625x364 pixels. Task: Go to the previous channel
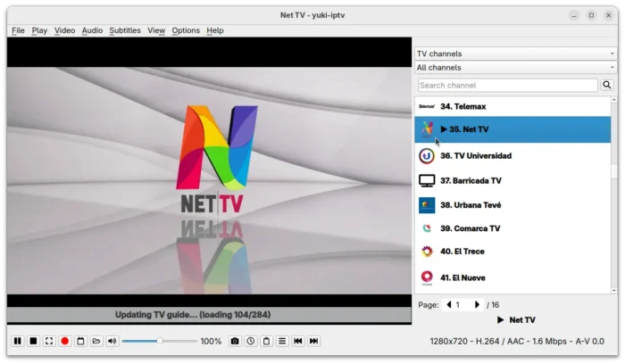click(x=298, y=341)
